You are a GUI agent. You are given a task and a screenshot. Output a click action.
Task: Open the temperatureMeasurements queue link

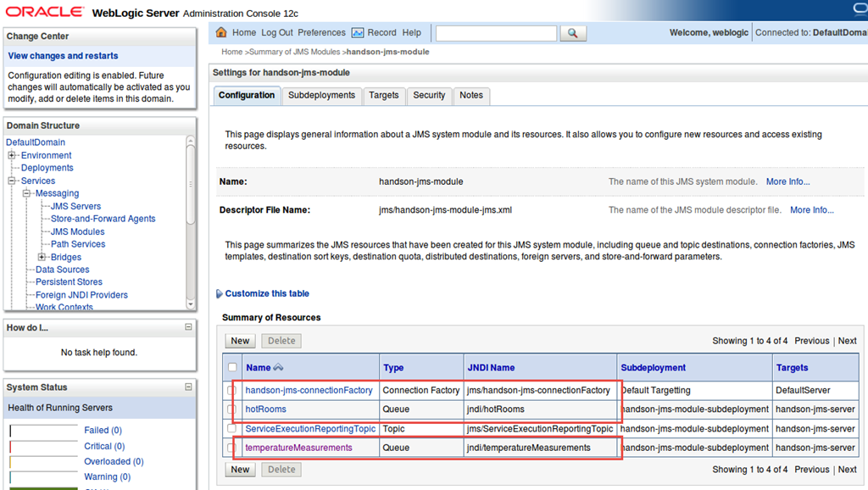[298, 448]
